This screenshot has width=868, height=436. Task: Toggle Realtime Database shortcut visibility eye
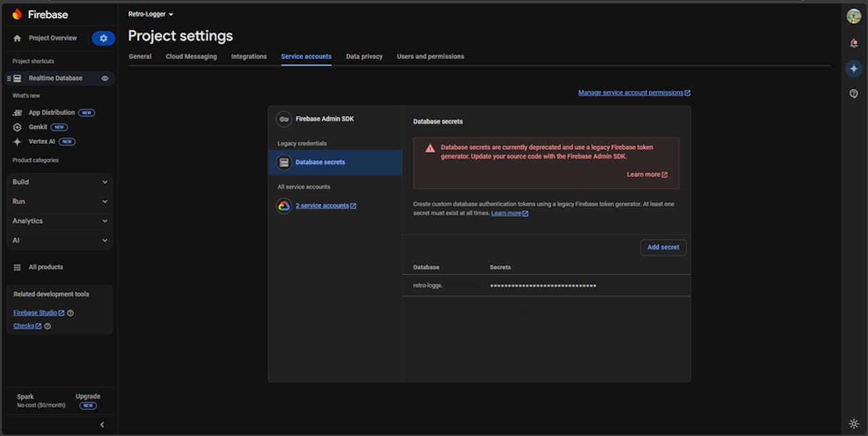[x=105, y=79]
